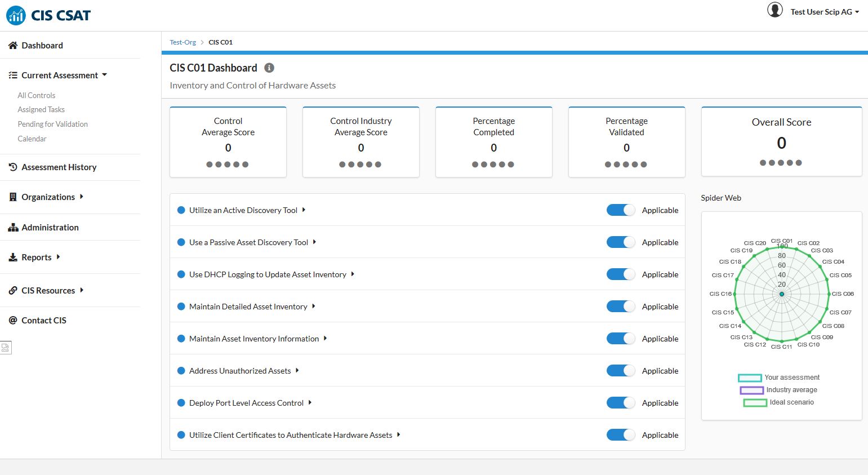The height and width of the screenshot is (475, 868).
Task: Click the CIS CSAT logo icon
Action: [16, 15]
